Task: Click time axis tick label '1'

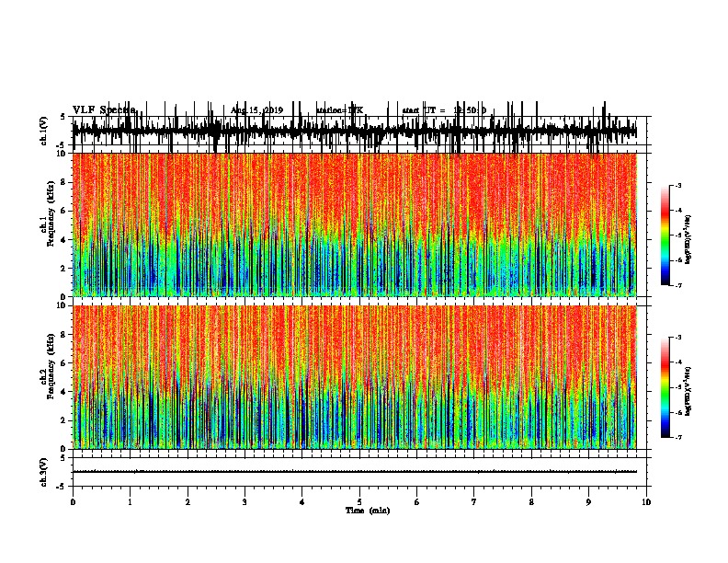Action: (130, 502)
